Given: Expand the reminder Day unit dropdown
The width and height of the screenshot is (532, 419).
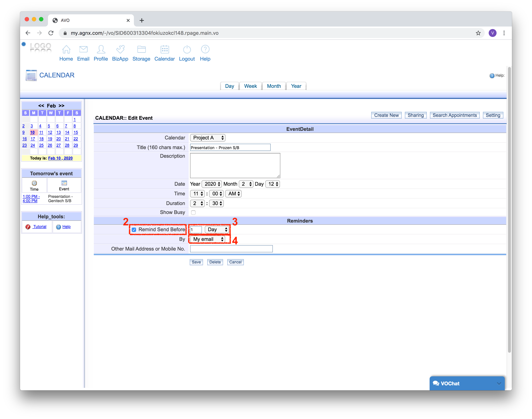Looking at the screenshot, I should [217, 230].
